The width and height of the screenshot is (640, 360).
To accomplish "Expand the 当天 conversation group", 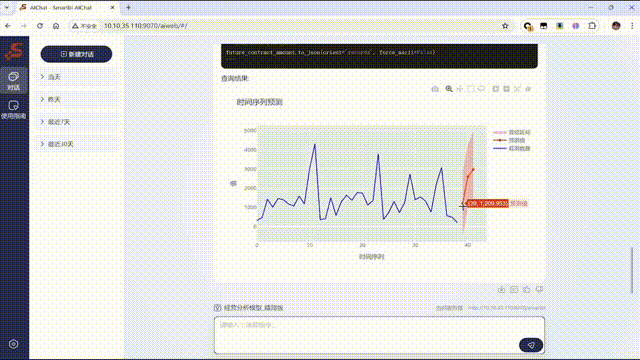I will pos(78,77).
